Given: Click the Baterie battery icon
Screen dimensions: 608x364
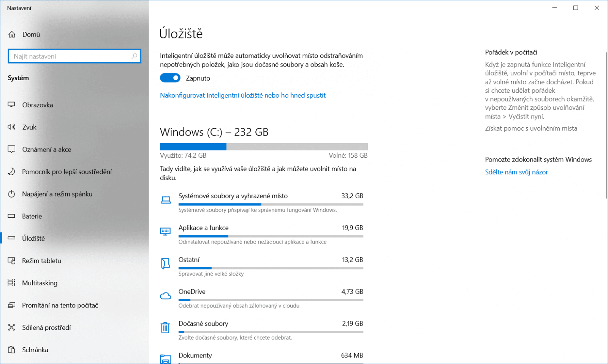Looking at the screenshot, I should pyautogui.click(x=11, y=216).
